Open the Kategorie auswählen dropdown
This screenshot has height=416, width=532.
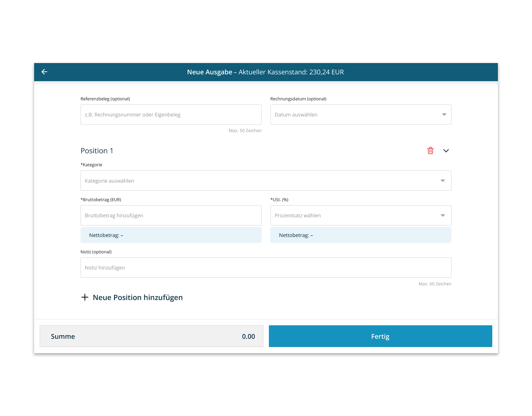click(265, 180)
